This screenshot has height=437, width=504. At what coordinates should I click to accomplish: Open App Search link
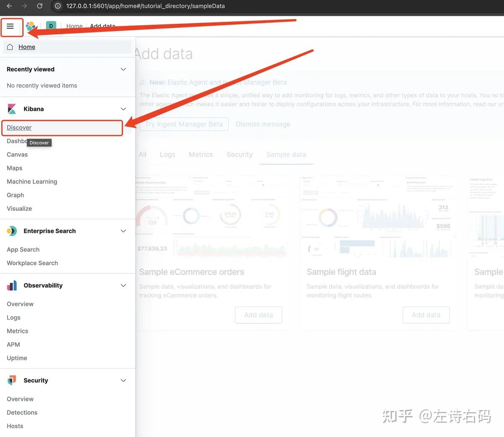click(x=23, y=249)
